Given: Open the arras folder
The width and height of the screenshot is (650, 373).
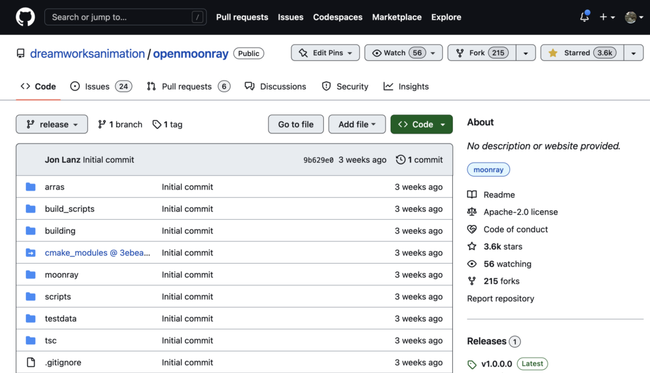Looking at the screenshot, I should pos(54,187).
